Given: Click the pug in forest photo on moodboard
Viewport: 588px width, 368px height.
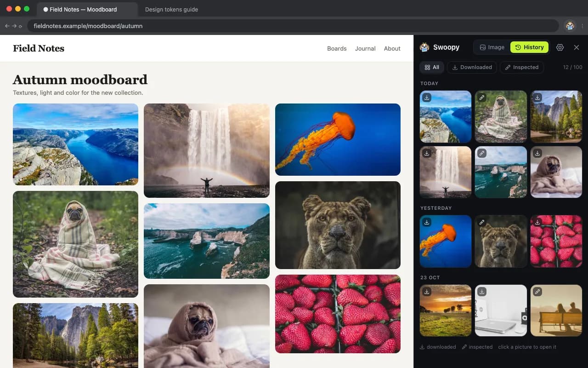Looking at the screenshot, I should (x=75, y=244).
